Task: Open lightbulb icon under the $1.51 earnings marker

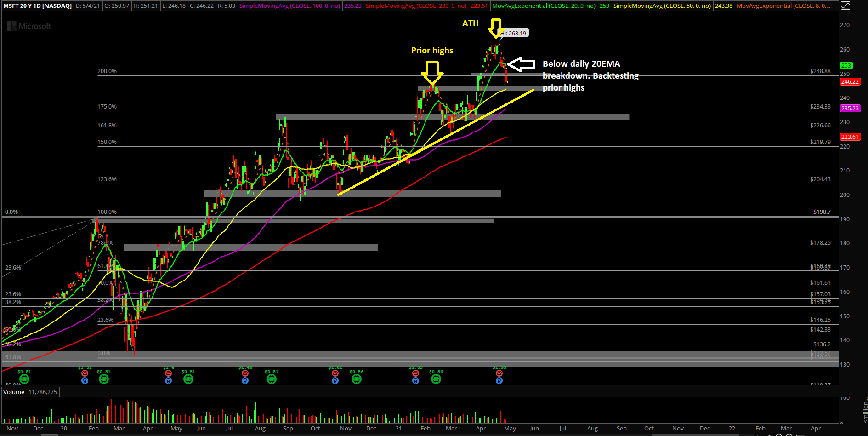Action: point(85,381)
